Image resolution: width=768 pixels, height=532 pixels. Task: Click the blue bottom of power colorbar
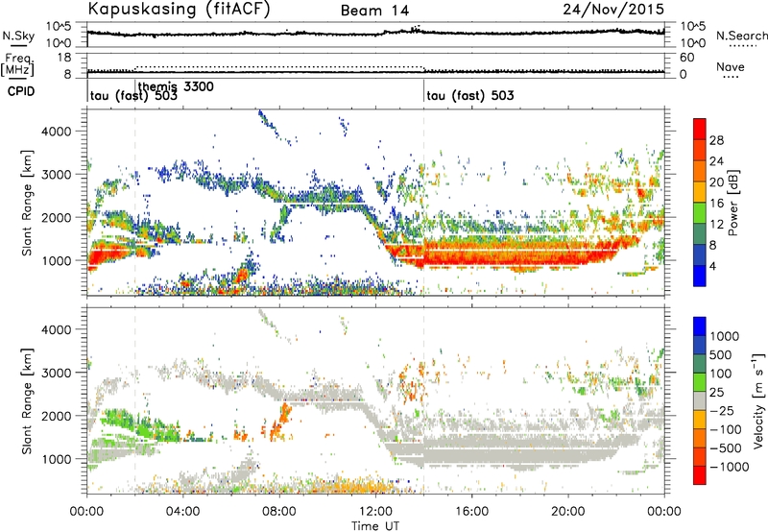click(700, 276)
